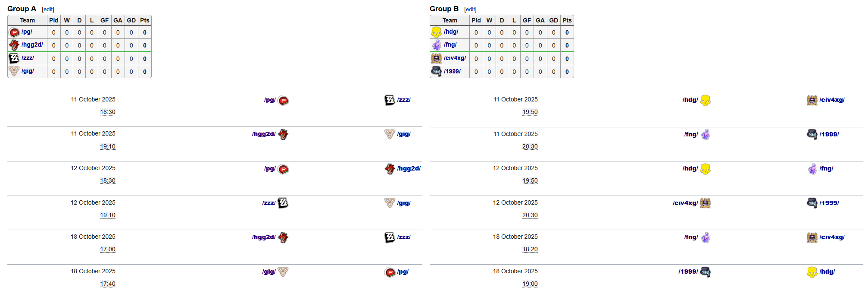Open /fng/ link in 12 October 19:50 match
The image size is (868, 297).
pos(826,168)
